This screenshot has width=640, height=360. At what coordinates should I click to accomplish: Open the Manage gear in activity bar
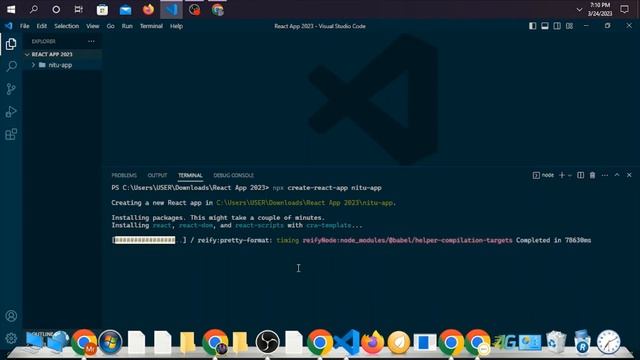point(11,338)
